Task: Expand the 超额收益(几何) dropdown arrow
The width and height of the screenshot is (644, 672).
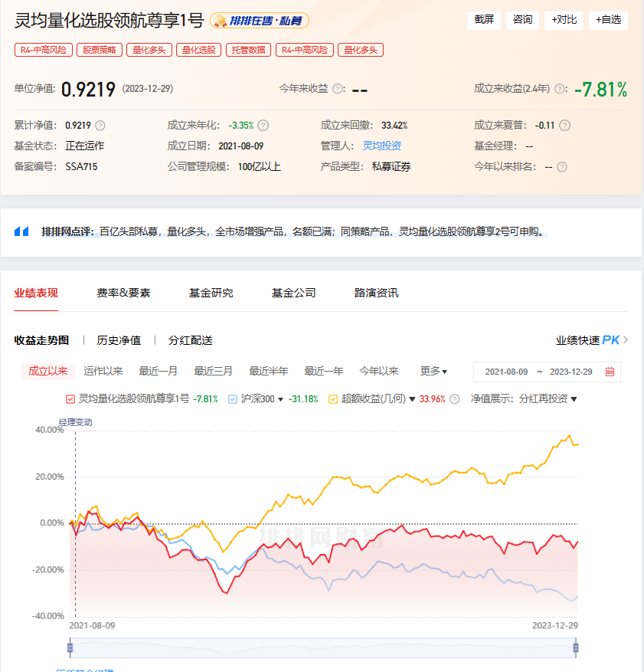Action: click(412, 399)
